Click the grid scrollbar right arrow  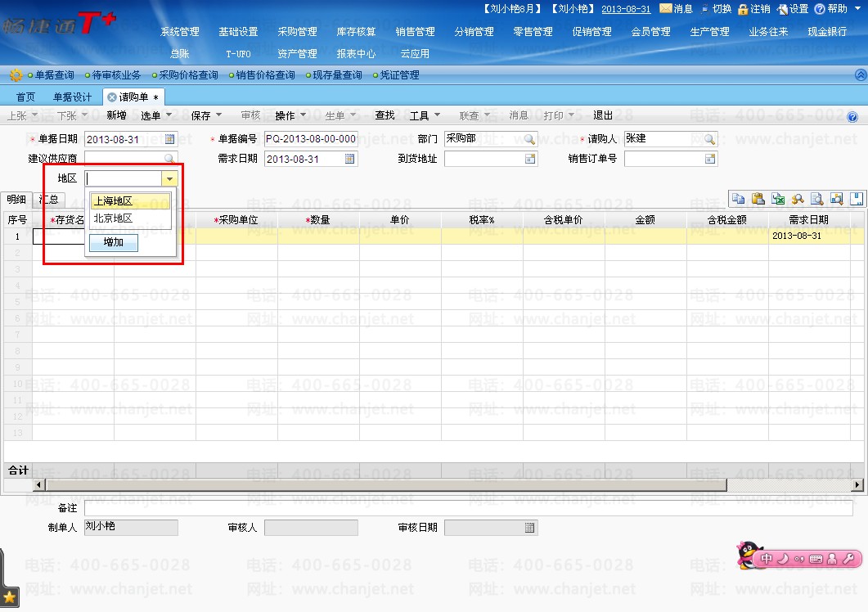[857, 485]
